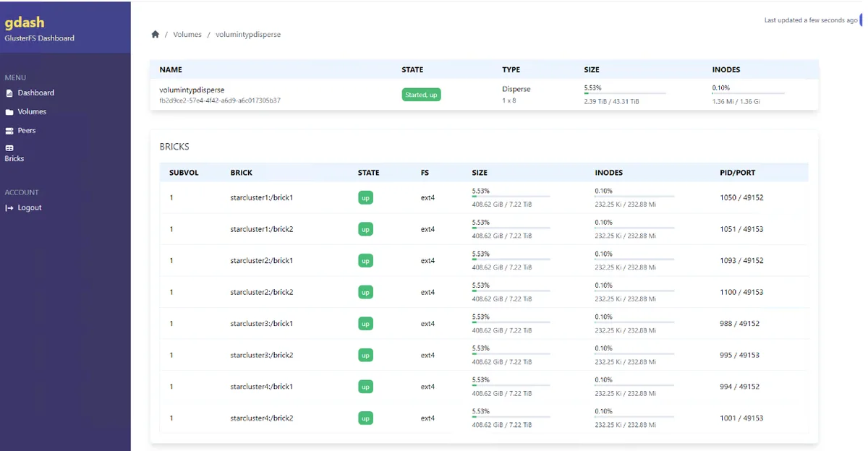
Task: Click the volume inodes progress bar 1.36 Mi
Action: tap(748, 94)
